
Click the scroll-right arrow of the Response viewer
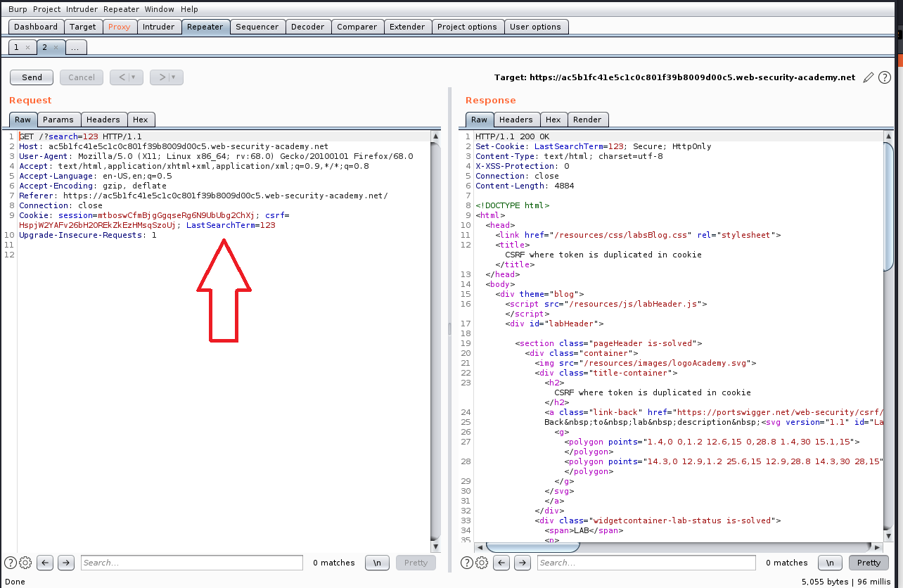(x=878, y=547)
